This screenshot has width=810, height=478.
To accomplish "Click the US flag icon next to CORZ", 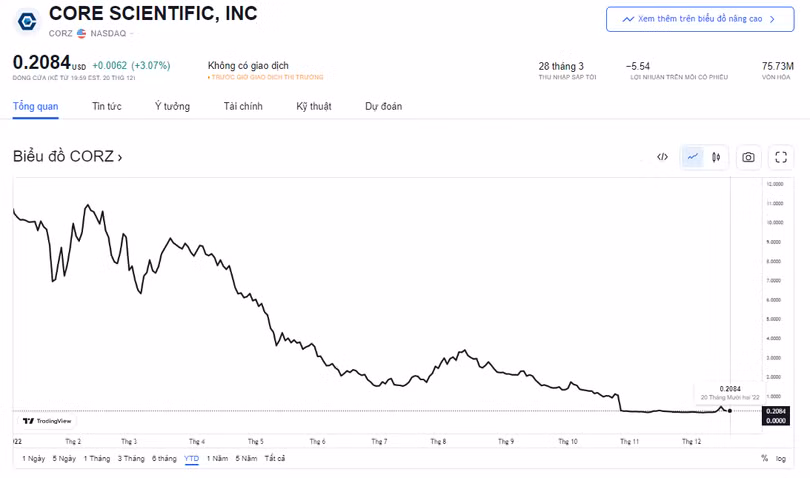I will click(x=81, y=34).
